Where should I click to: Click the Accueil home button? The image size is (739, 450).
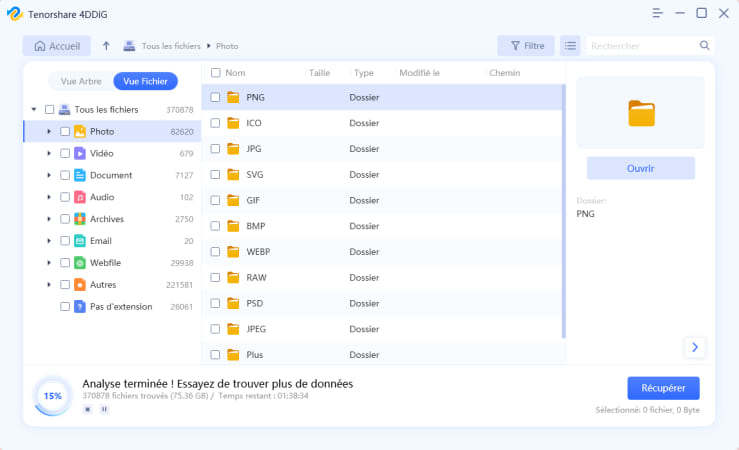(57, 46)
